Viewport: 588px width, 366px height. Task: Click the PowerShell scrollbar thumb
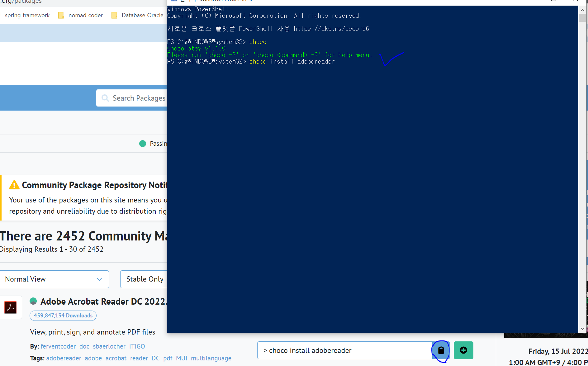click(x=582, y=17)
